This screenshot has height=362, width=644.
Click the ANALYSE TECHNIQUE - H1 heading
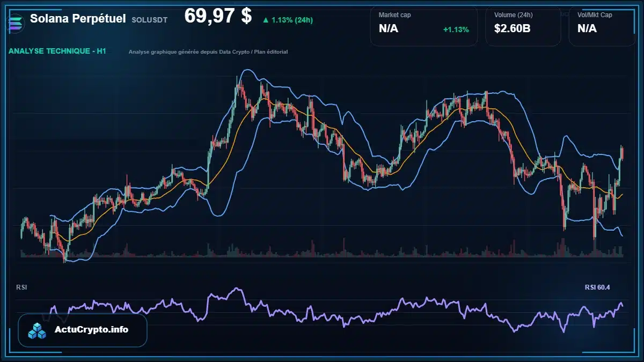pos(57,51)
